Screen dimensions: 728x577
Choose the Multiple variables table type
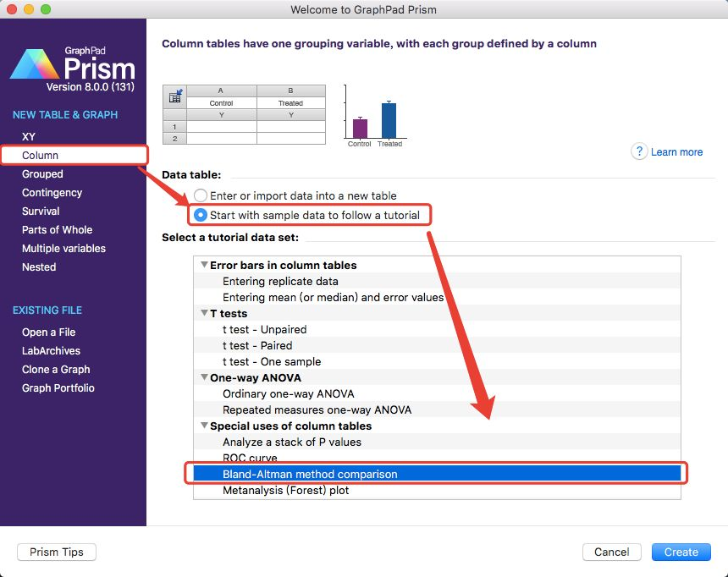(63, 249)
